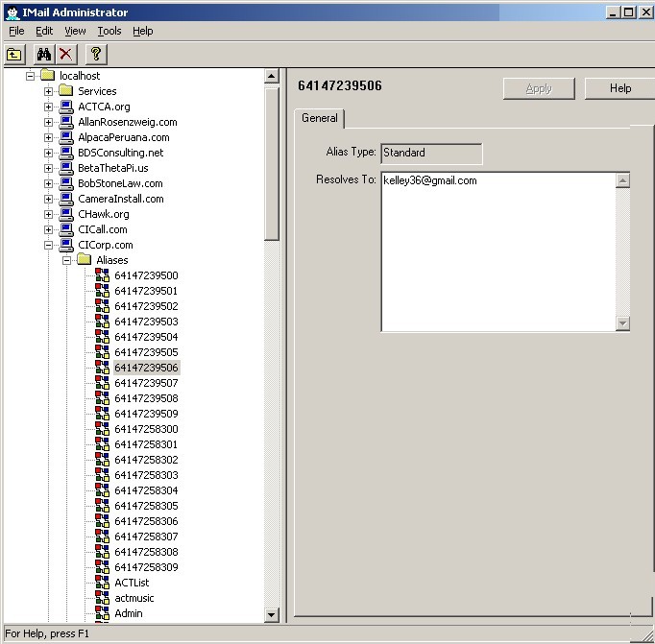Viewport: 655px width, 644px height.
Task: Expand the BetaThetaPi.us domain node
Action: (x=48, y=168)
